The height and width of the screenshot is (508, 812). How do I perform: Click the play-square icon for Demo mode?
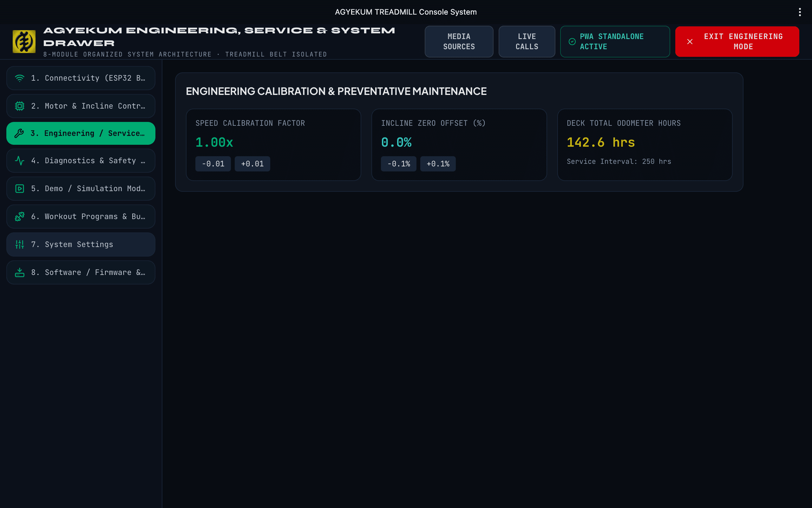click(x=19, y=189)
